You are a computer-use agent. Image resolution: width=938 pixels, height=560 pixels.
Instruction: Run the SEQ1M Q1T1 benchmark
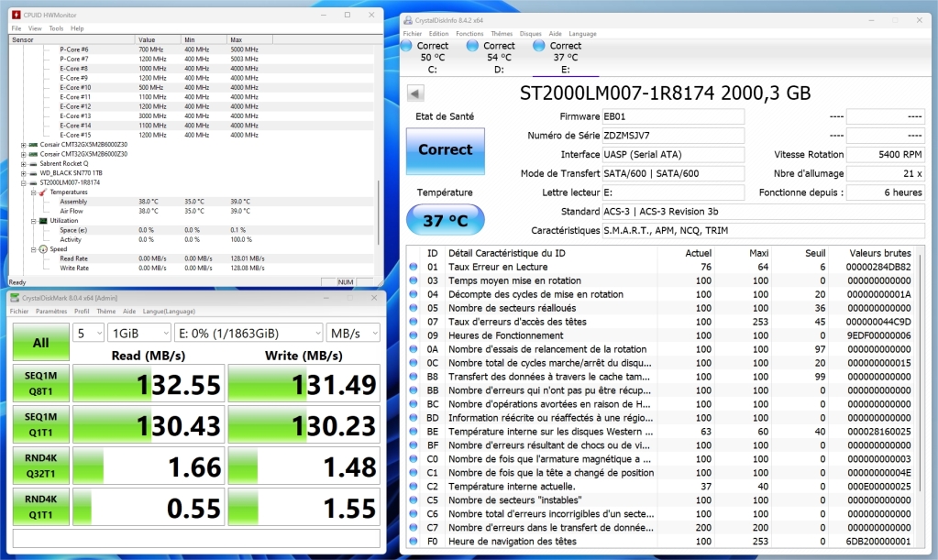pos(40,424)
